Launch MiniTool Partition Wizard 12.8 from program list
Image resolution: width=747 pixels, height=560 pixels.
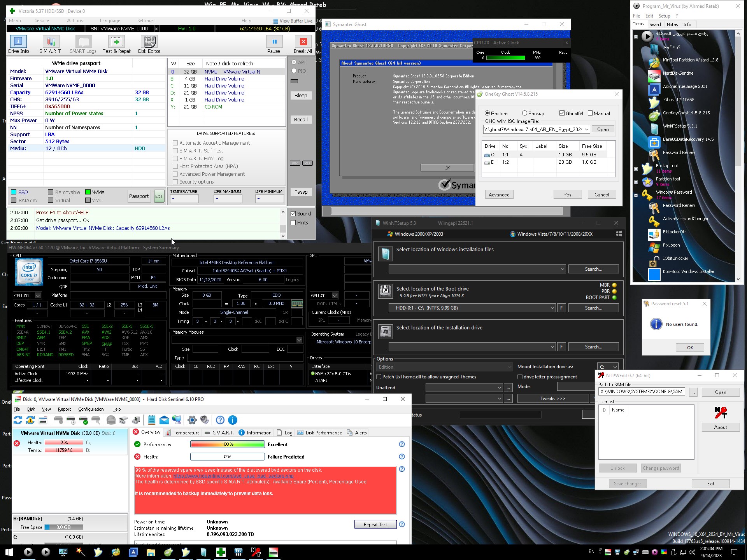tap(690, 60)
